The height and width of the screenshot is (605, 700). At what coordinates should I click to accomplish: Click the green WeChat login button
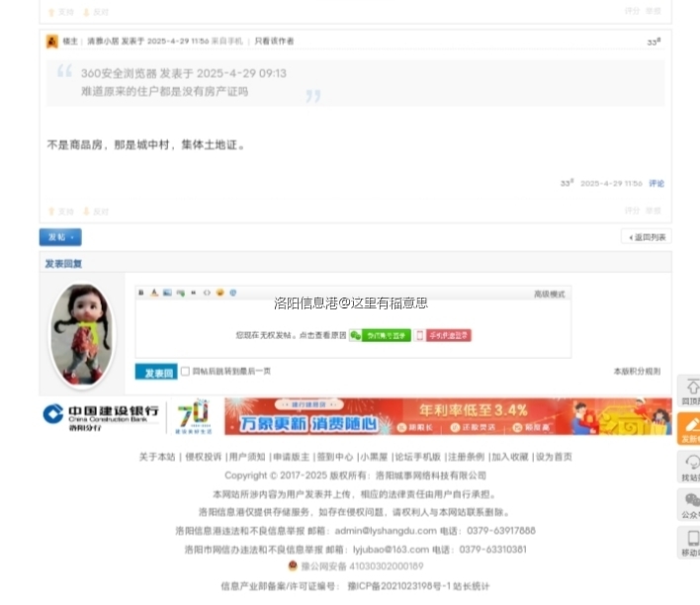(x=380, y=336)
